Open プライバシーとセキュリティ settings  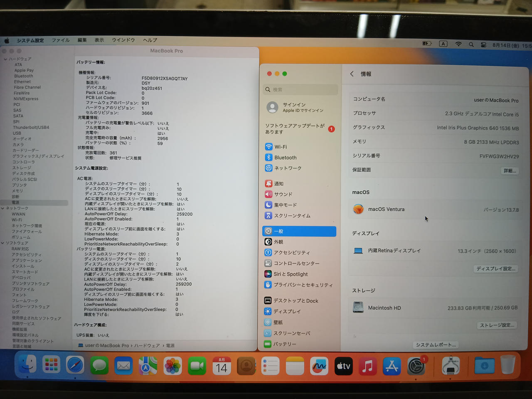(299, 285)
